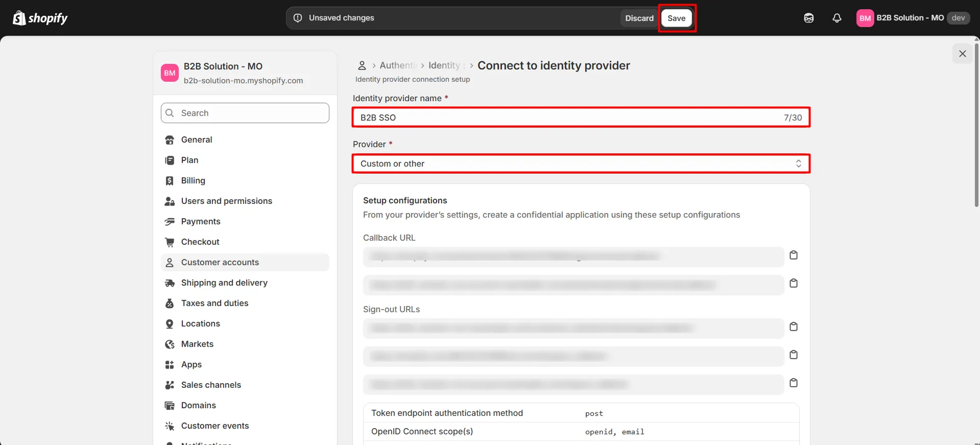Click the Customer events sparkle icon
The height and width of the screenshot is (445, 980).
tap(170, 426)
